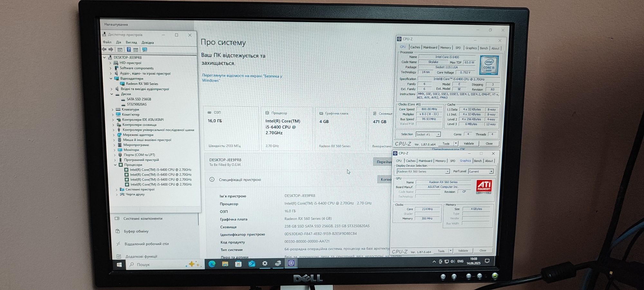The width and height of the screenshot is (644, 290).
Task: Click the ОЗП memory card icon
Action: coord(209,112)
